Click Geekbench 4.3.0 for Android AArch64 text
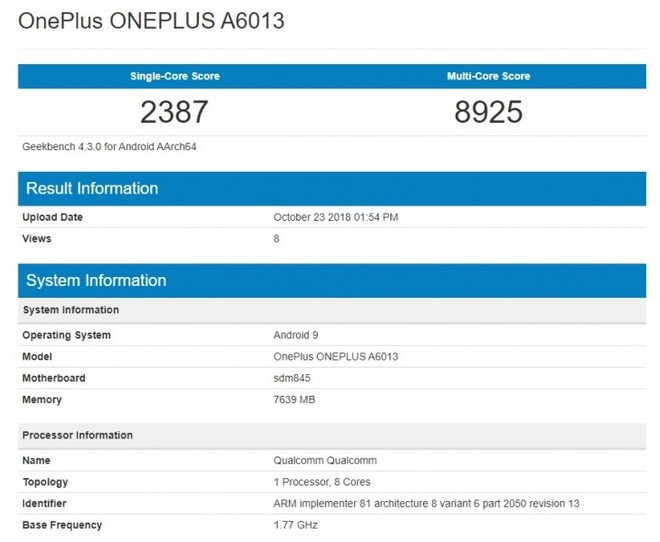The height and width of the screenshot is (542, 660). click(x=109, y=147)
